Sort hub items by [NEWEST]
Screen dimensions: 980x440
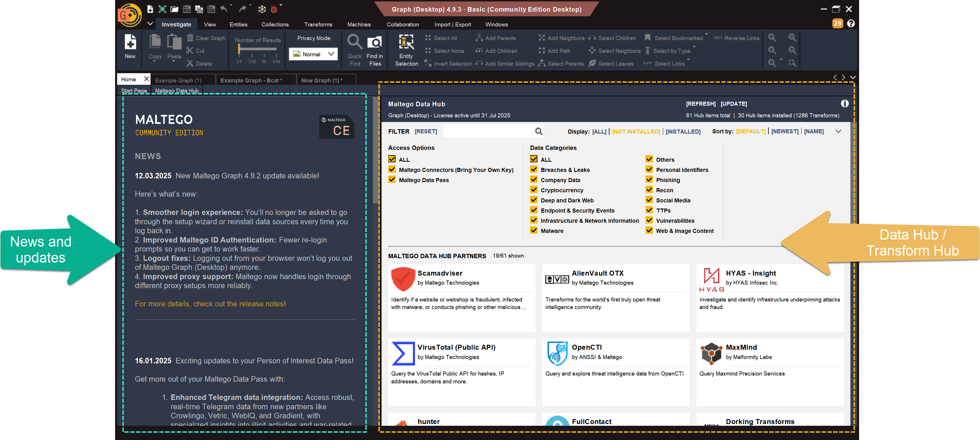(784, 131)
